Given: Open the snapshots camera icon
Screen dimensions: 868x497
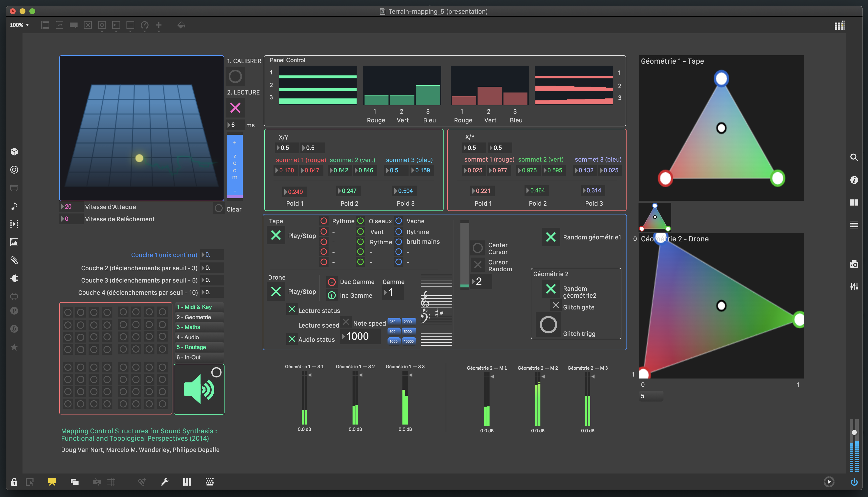Looking at the screenshot, I should pos(854,264).
